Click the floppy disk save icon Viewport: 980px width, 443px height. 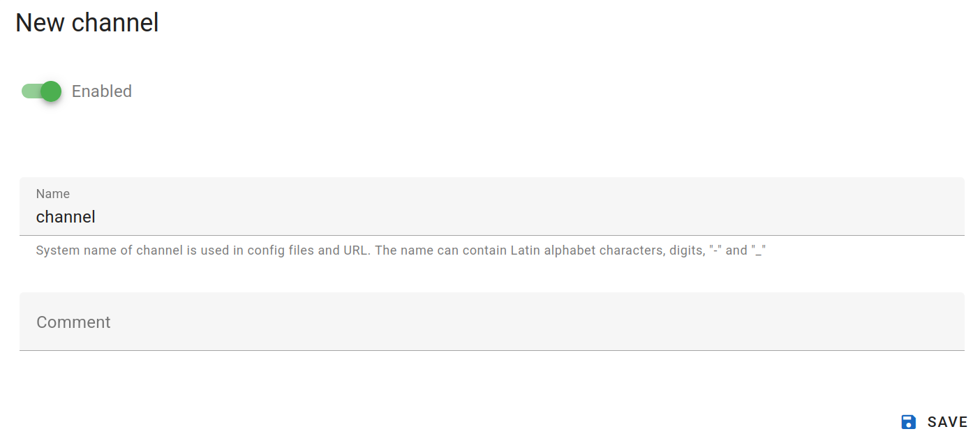tap(908, 421)
